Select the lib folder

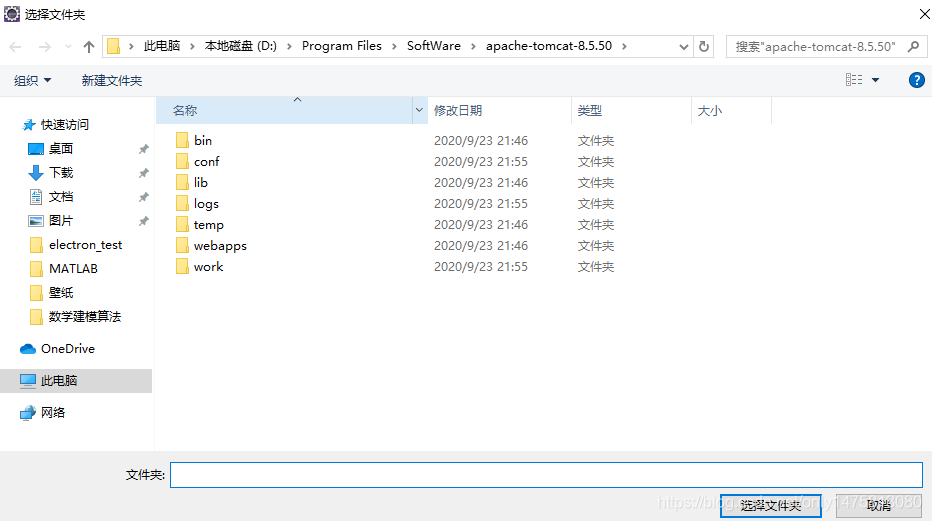click(x=200, y=182)
